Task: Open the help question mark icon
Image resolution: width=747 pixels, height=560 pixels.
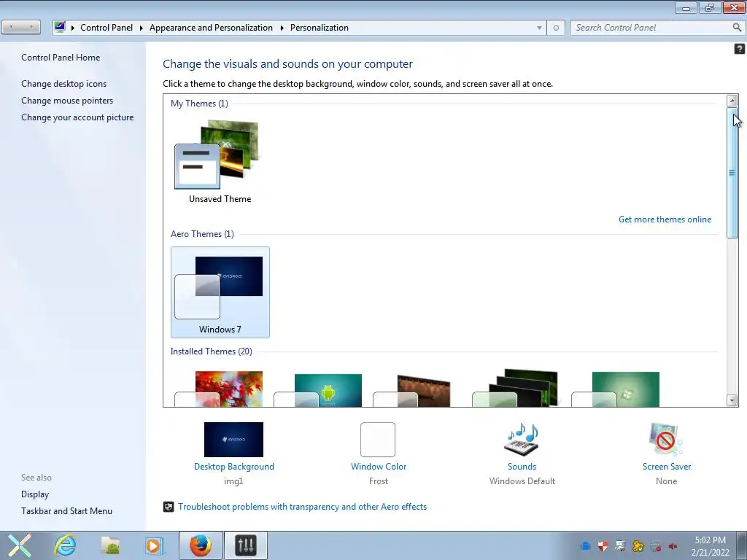Action: click(740, 49)
